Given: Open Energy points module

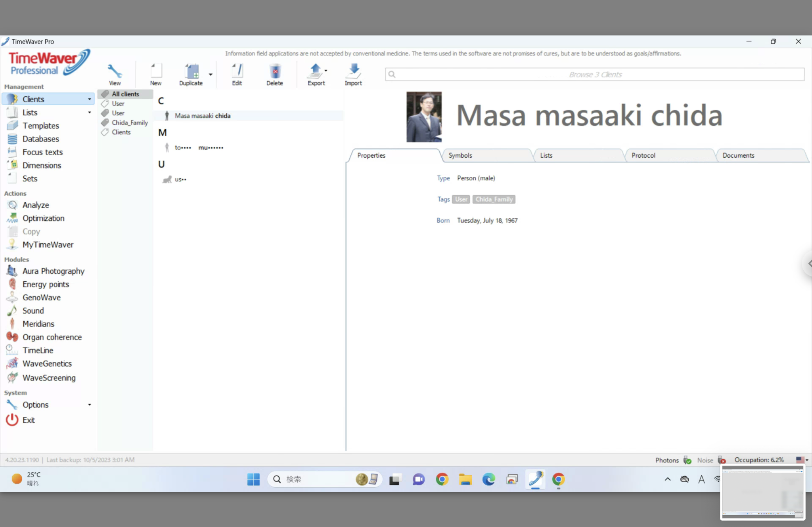Looking at the screenshot, I should point(46,284).
